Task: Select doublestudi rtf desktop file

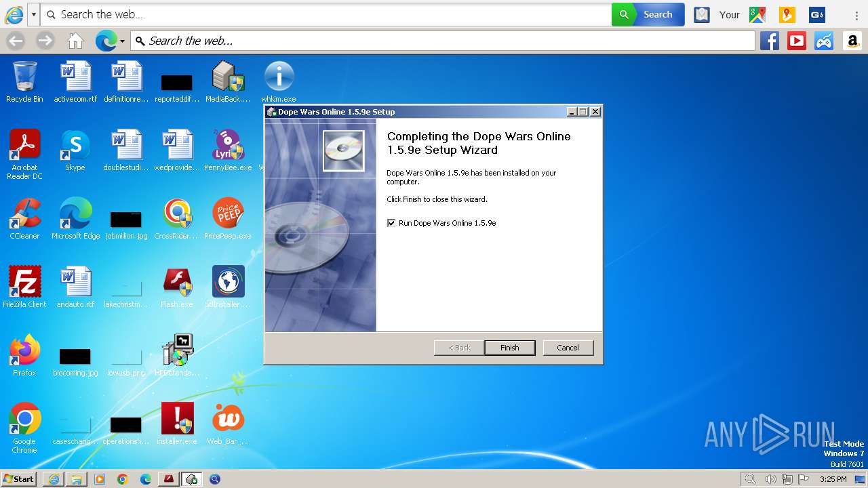Action: tap(126, 150)
